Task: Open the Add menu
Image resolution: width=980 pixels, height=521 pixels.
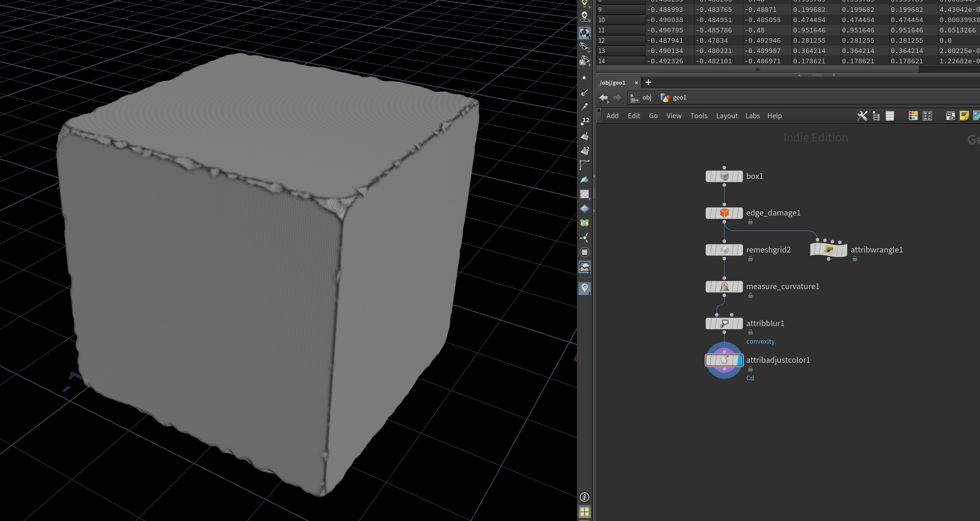Action: pyautogui.click(x=612, y=116)
